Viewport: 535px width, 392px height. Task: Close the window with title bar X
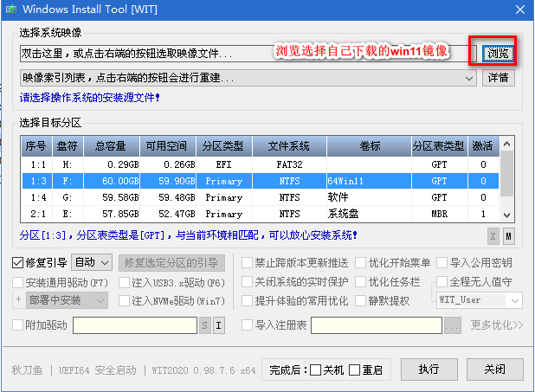[x=520, y=10]
